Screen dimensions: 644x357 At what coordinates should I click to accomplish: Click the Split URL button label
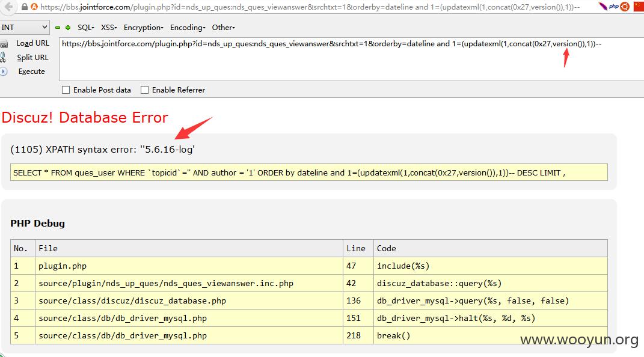point(32,58)
